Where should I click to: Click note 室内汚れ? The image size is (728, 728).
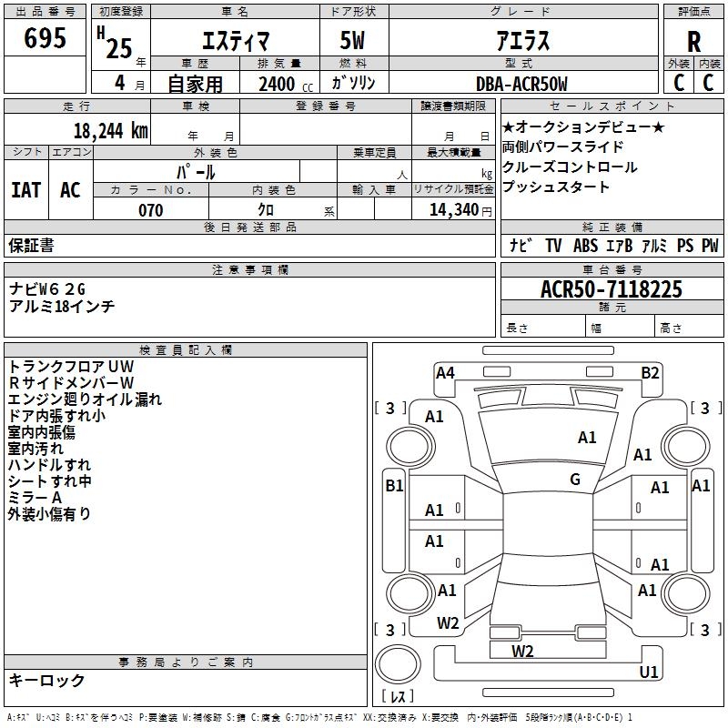pos(35,449)
